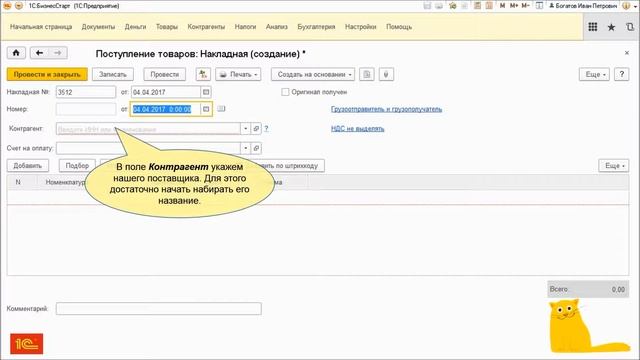
Task: Click the Записать button
Action: [x=113, y=74]
